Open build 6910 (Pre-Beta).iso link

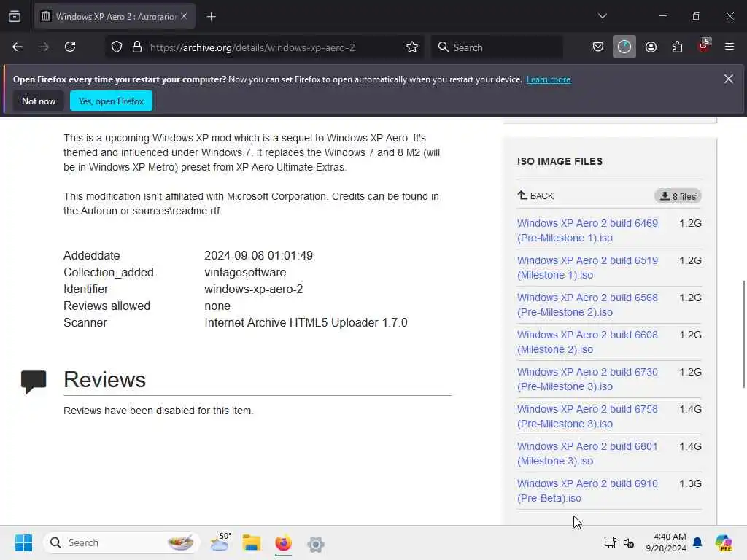click(587, 491)
